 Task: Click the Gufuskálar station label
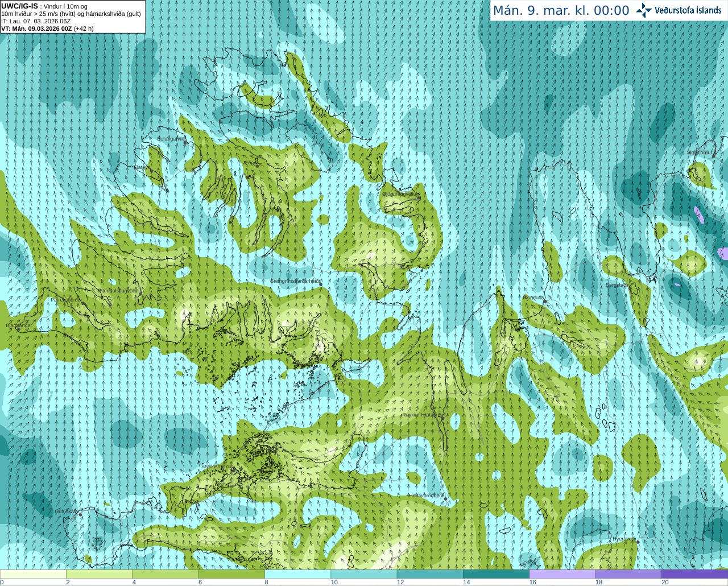pos(67,511)
